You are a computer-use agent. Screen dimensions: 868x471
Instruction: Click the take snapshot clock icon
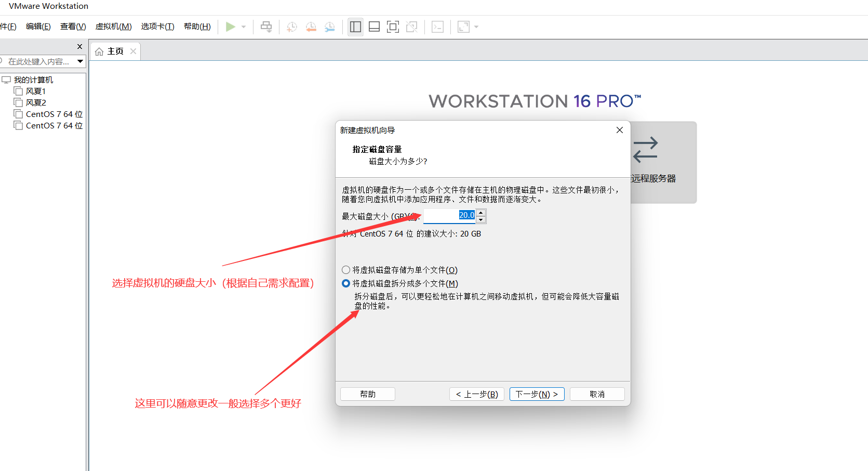[292, 27]
